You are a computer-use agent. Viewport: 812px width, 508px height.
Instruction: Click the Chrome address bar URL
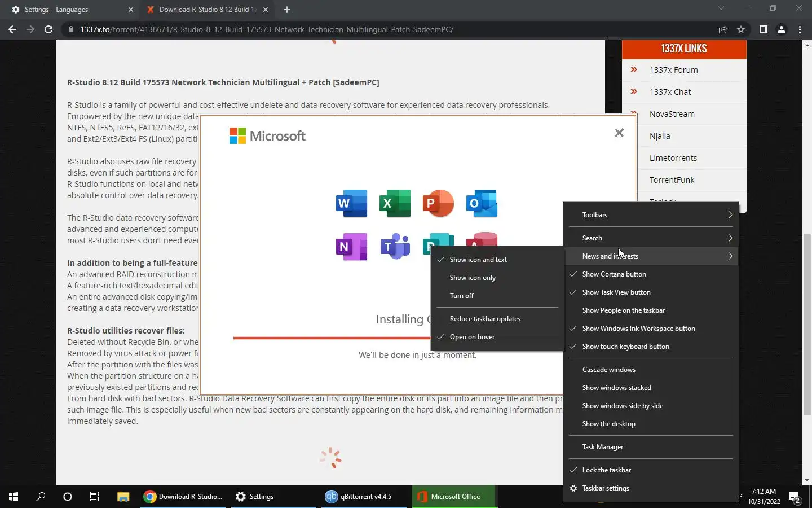[x=267, y=29]
